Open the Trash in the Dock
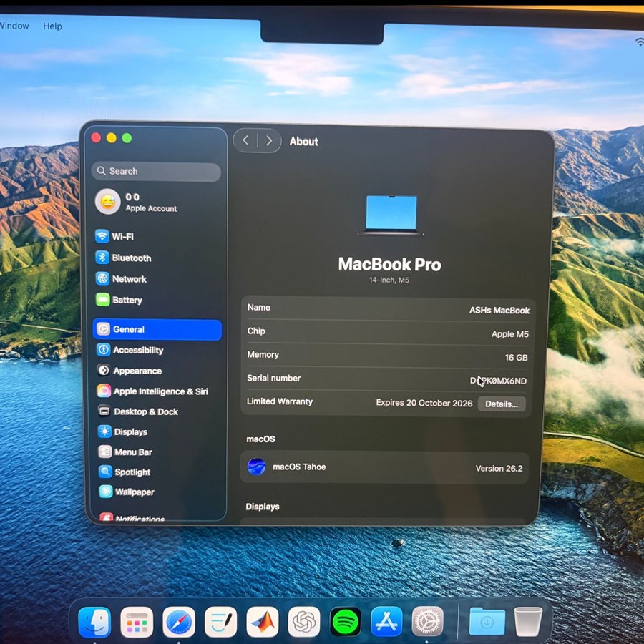 (528, 621)
